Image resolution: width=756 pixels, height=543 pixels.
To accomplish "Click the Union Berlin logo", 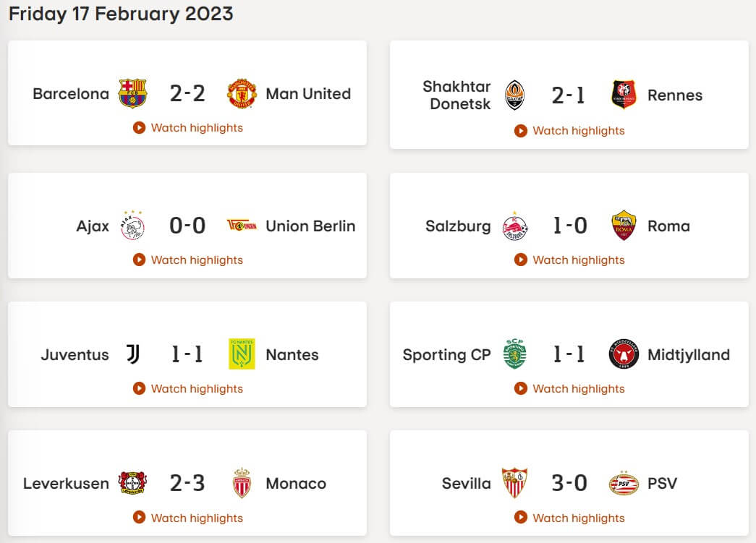I will 242,225.
